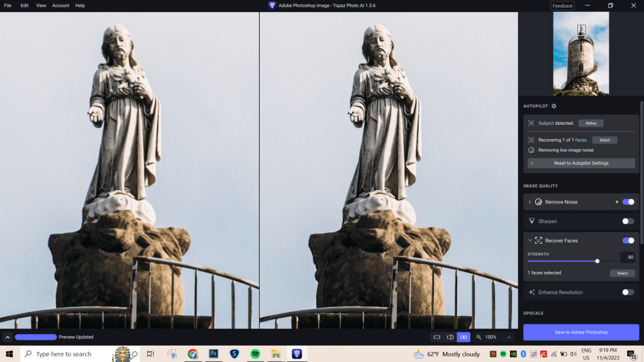Collapse the Recover Faces section
Screen dimensions: 644x362
(530, 240)
